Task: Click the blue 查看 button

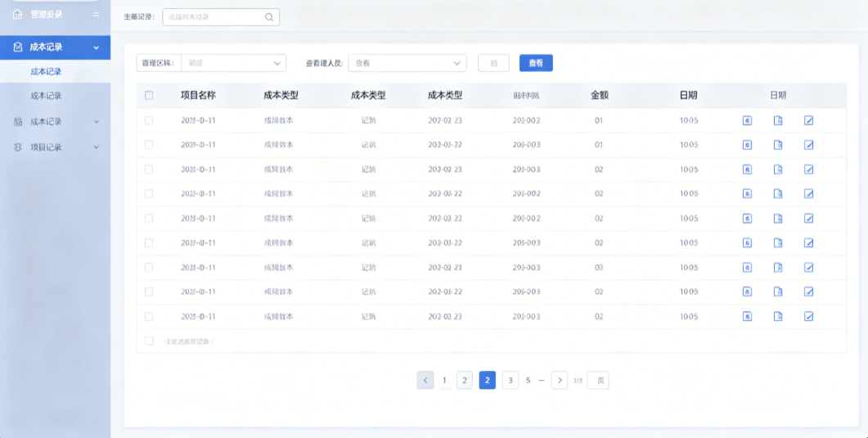Action: click(536, 63)
